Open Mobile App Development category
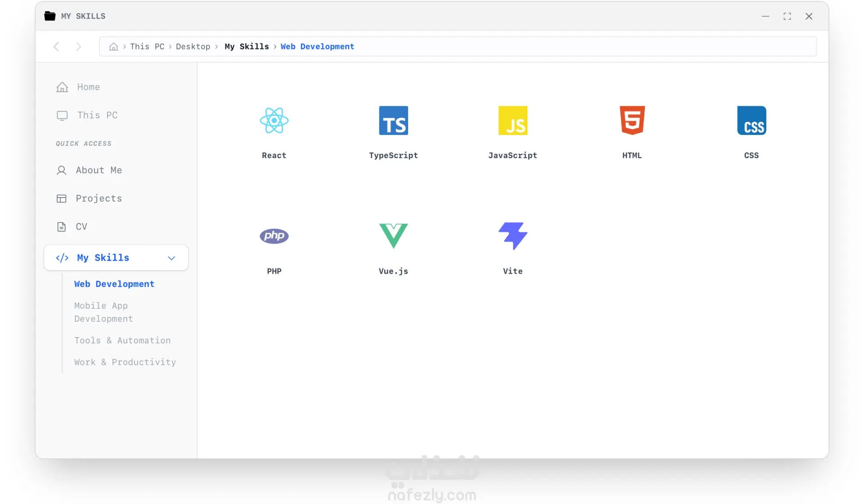864x504 pixels. coord(103,312)
